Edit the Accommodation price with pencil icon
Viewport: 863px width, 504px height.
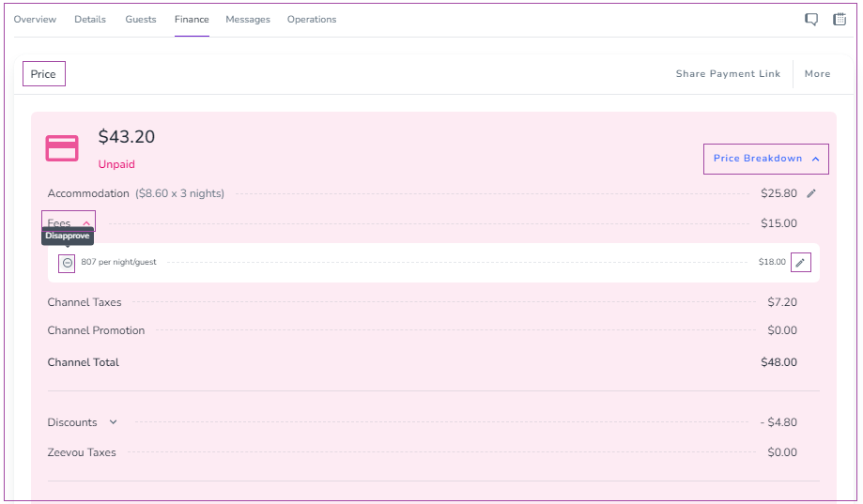[x=811, y=193]
